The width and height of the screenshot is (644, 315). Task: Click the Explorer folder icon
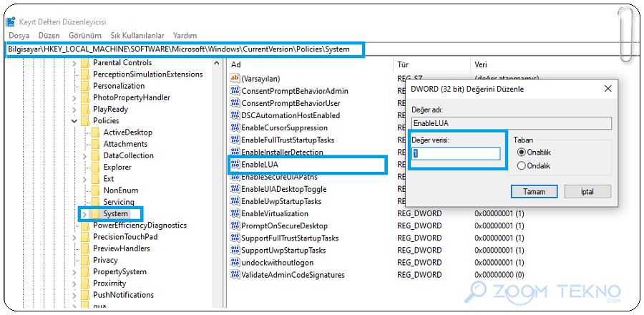[x=95, y=167]
